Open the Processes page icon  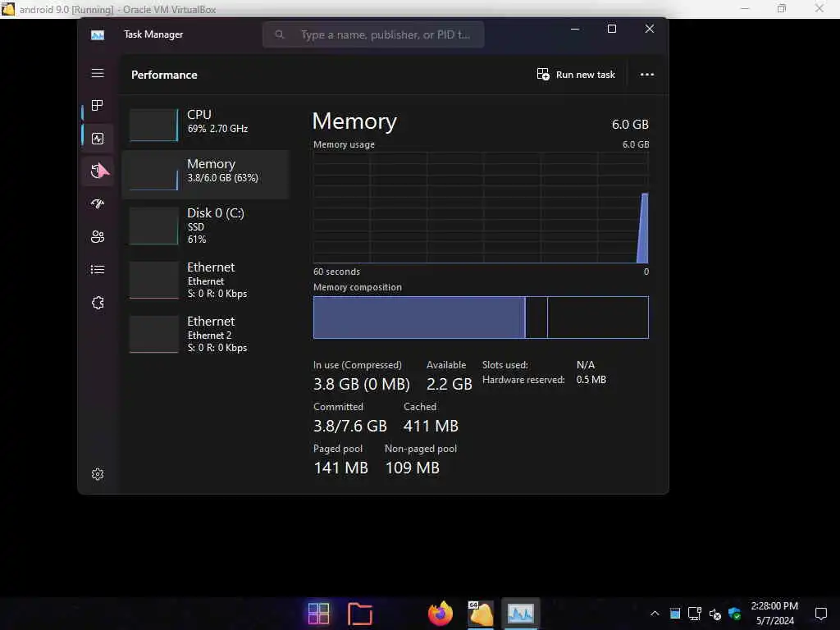pyautogui.click(x=98, y=106)
